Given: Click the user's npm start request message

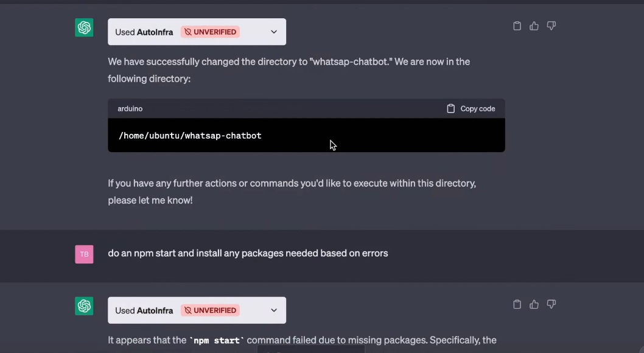Looking at the screenshot, I should click(248, 253).
